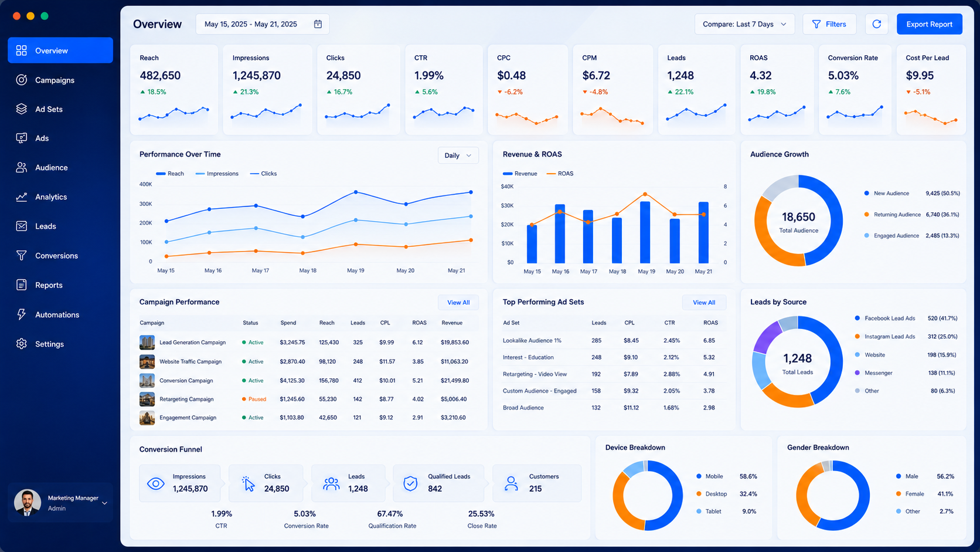Expand the Marketing Manager account chevron
This screenshot has height=552, width=980.
pyautogui.click(x=105, y=503)
